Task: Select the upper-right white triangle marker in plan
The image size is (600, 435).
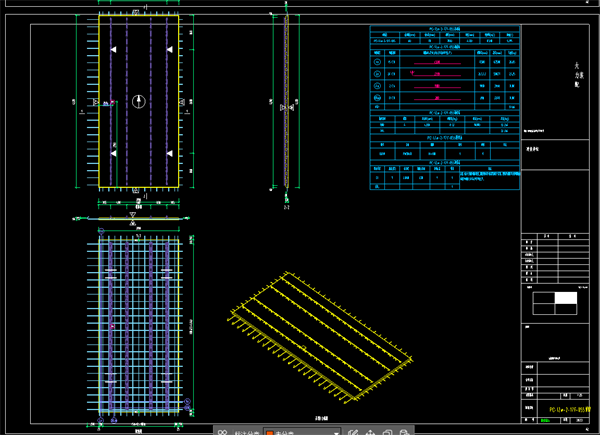Action: tap(170, 49)
